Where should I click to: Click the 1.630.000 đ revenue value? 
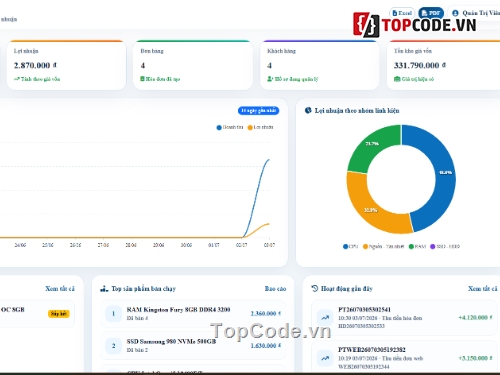(266, 346)
